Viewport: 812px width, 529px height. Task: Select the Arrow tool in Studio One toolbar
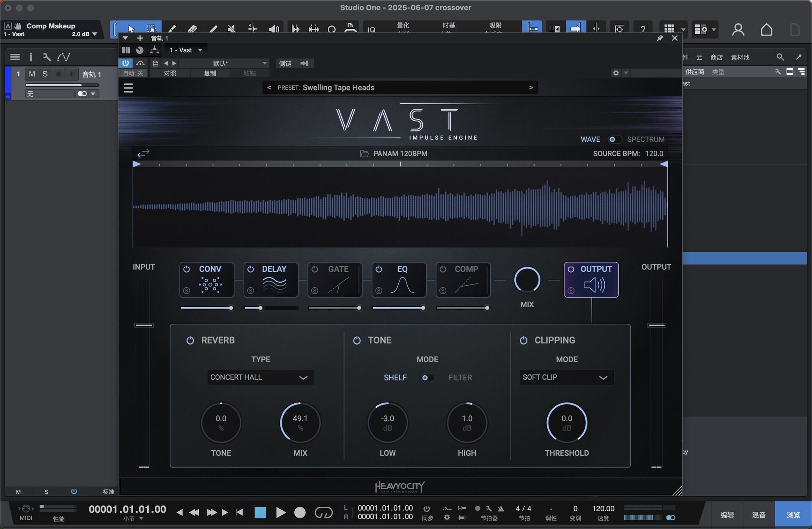pyautogui.click(x=131, y=29)
